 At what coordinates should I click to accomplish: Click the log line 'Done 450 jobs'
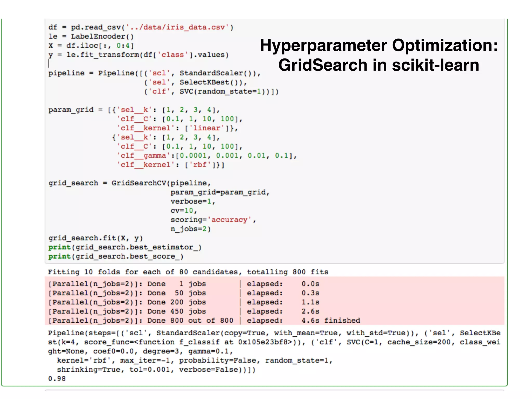point(184,311)
